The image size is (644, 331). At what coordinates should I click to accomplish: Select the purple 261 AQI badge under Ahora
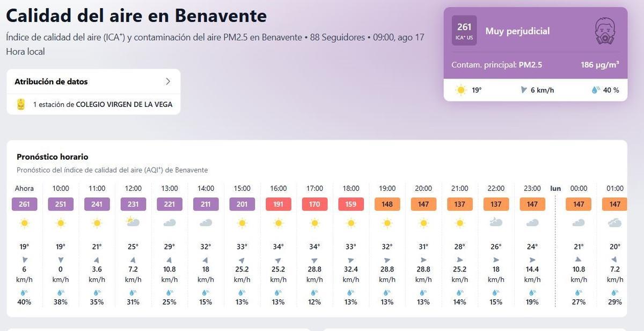(x=24, y=204)
